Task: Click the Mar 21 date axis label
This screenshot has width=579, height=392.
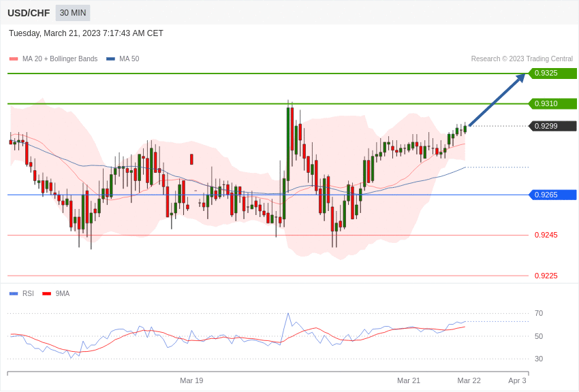Action: click(409, 380)
